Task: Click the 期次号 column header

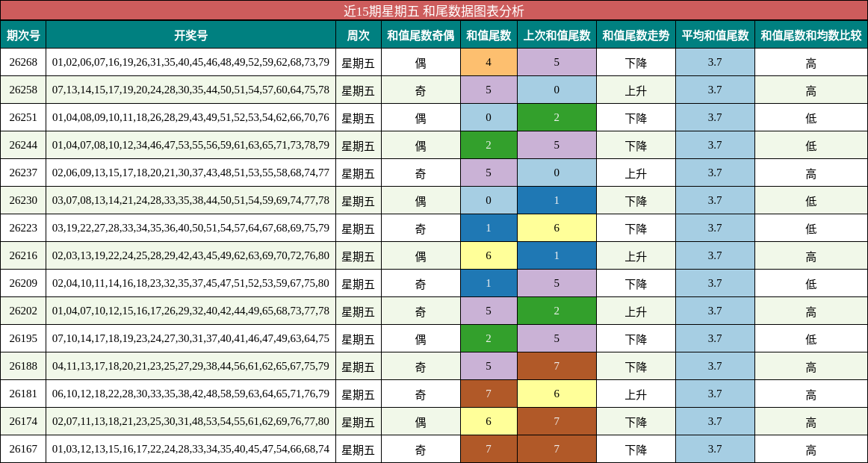Action: pyautogui.click(x=23, y=35)
